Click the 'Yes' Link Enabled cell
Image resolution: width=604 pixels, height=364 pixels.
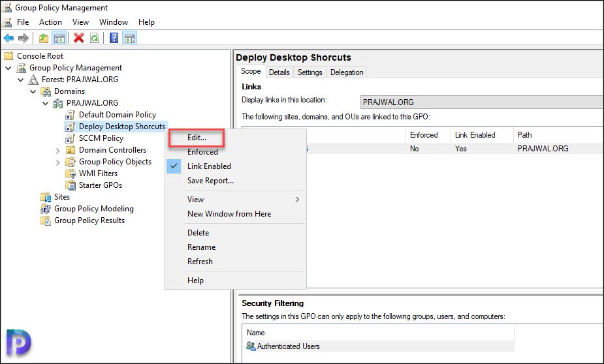461,149
